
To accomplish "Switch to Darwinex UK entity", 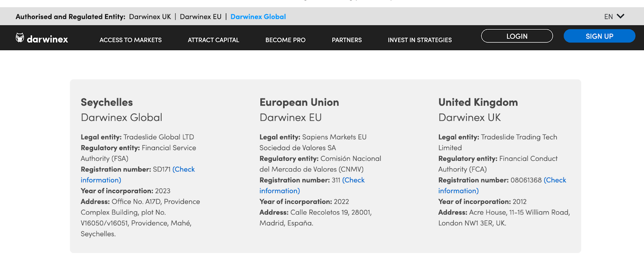I will [x=150, y=16].
